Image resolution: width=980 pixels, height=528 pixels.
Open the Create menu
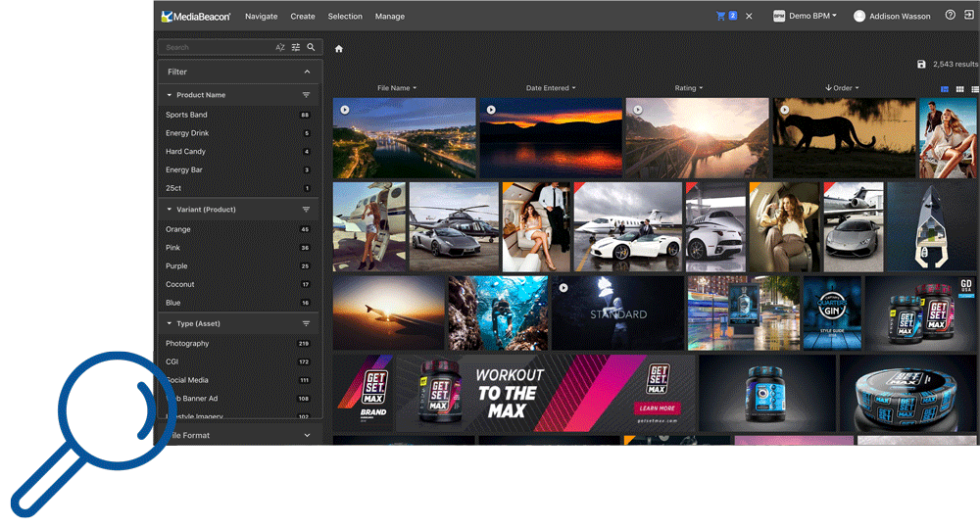pos(303,17)
